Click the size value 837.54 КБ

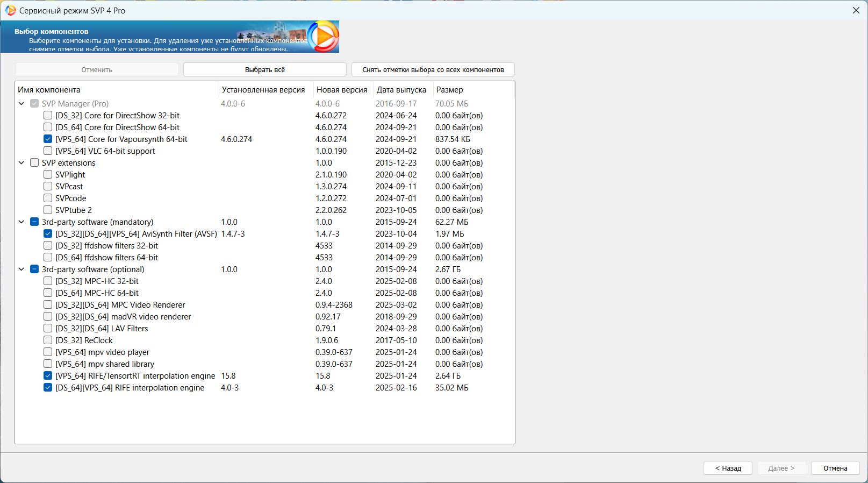point(453,139)
